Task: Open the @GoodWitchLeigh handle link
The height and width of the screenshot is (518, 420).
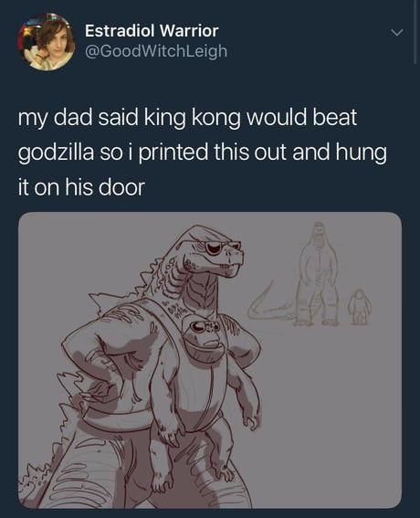Action: click(156, 51)
